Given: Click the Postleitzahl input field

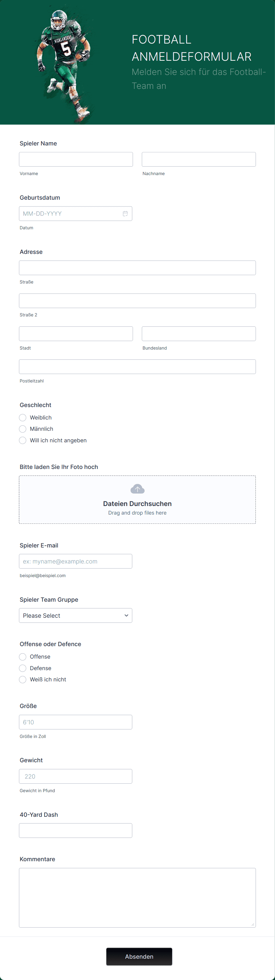Looking at the screenshot, I should [137, 367].
